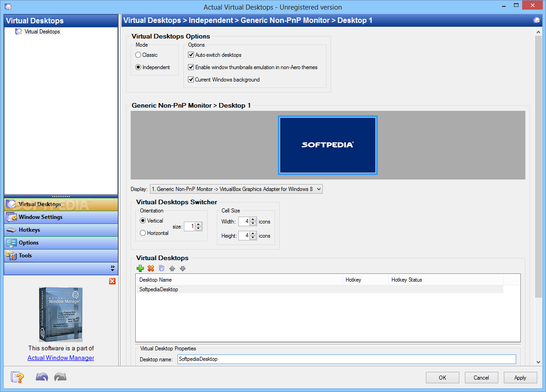
Task: Increase the switcher size spinner
Action: [x=199, y=224]
